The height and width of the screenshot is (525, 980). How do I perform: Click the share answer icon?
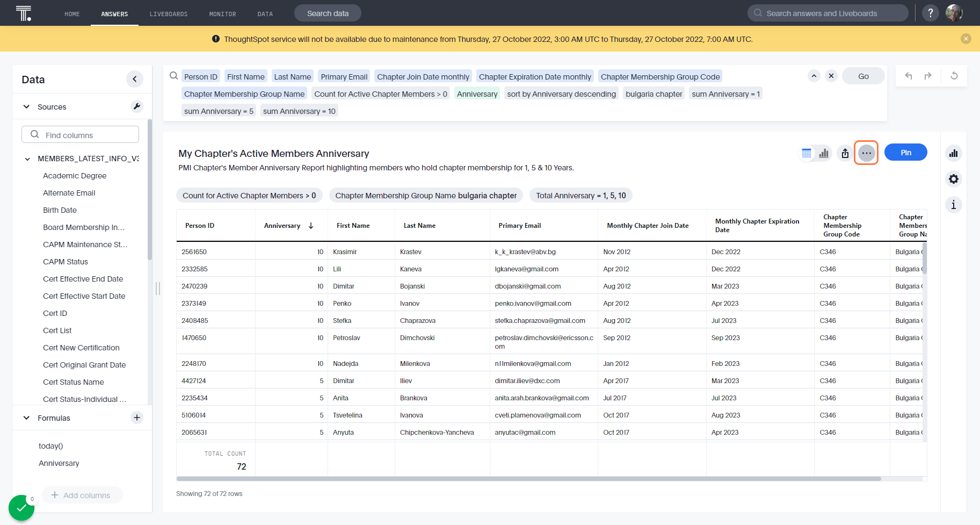click(845, 153)
